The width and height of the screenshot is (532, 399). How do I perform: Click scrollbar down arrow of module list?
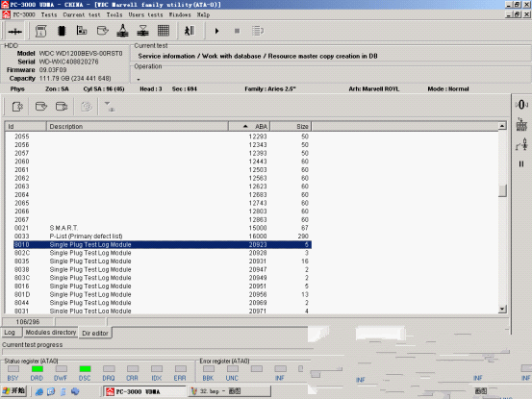click(x=502, y=309)
